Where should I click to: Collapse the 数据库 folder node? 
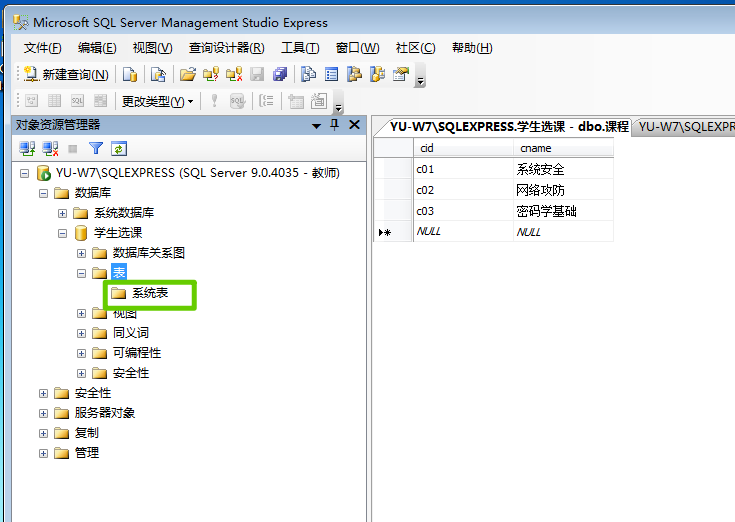click(x=44, y=193)
